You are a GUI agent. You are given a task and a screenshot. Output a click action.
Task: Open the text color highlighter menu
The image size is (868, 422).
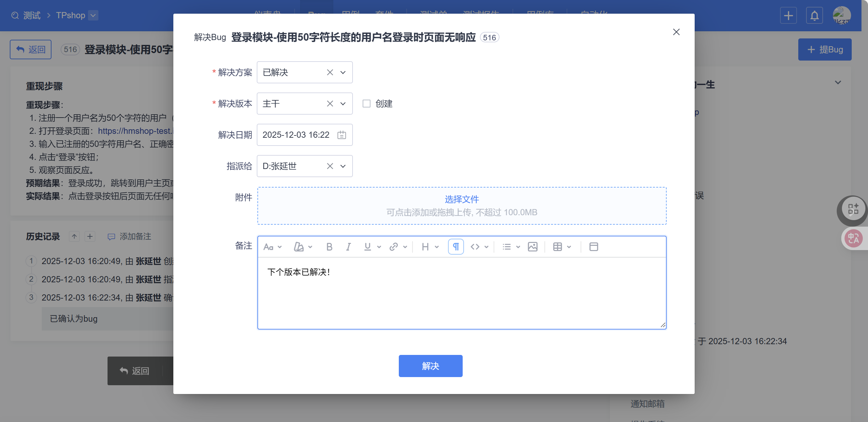303,247
